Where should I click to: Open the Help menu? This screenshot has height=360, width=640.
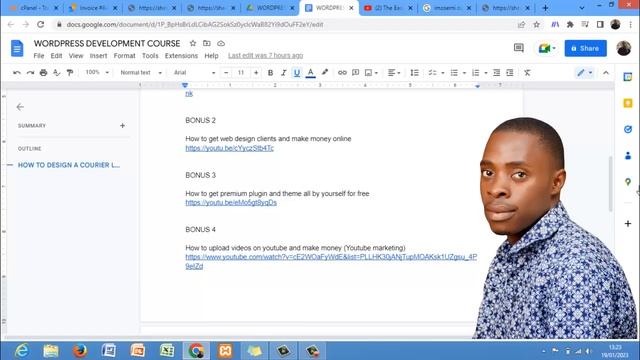point(211,56)
